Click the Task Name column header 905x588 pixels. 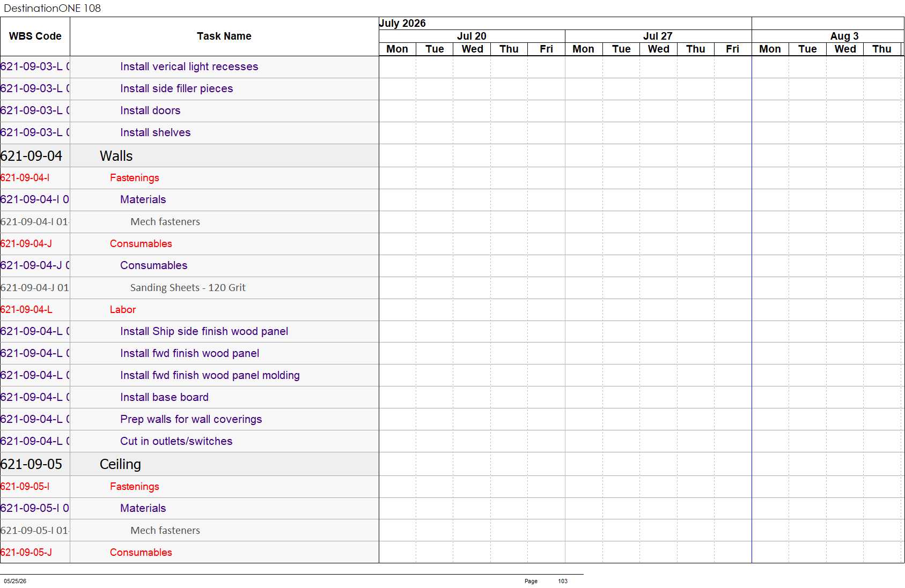point(224,36)
